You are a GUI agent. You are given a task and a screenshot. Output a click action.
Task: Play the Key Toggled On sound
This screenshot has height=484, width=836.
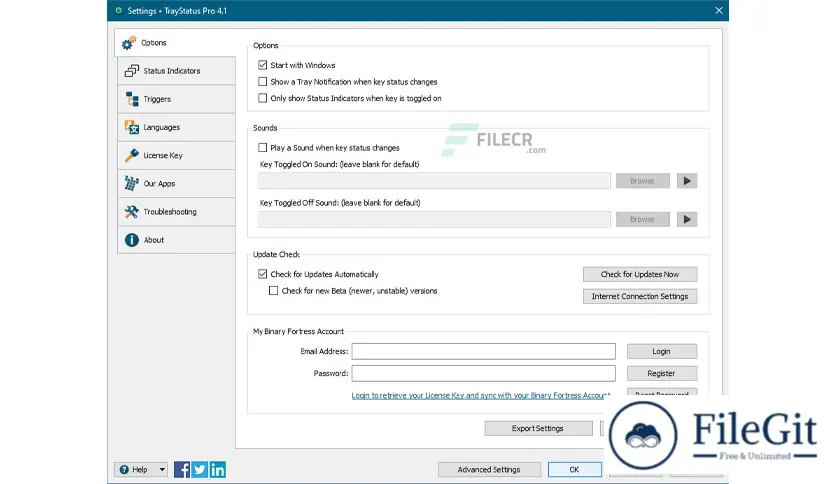click(687, 181)
